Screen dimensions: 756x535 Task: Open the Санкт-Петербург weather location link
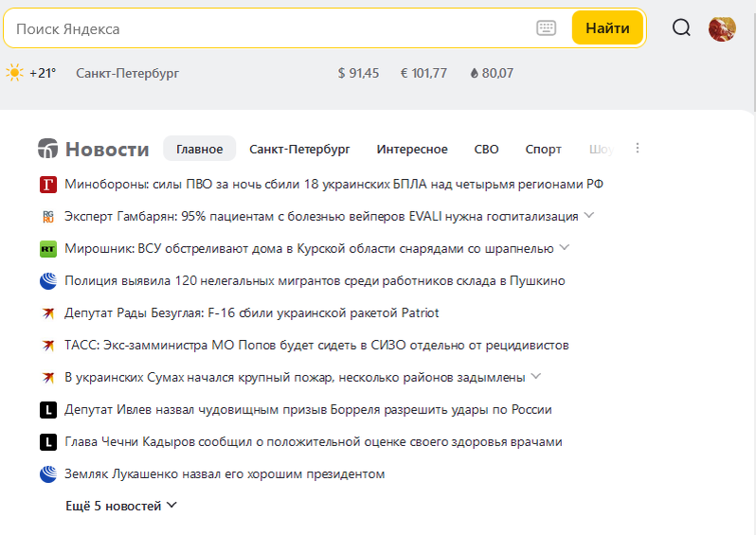click(127, 73)
